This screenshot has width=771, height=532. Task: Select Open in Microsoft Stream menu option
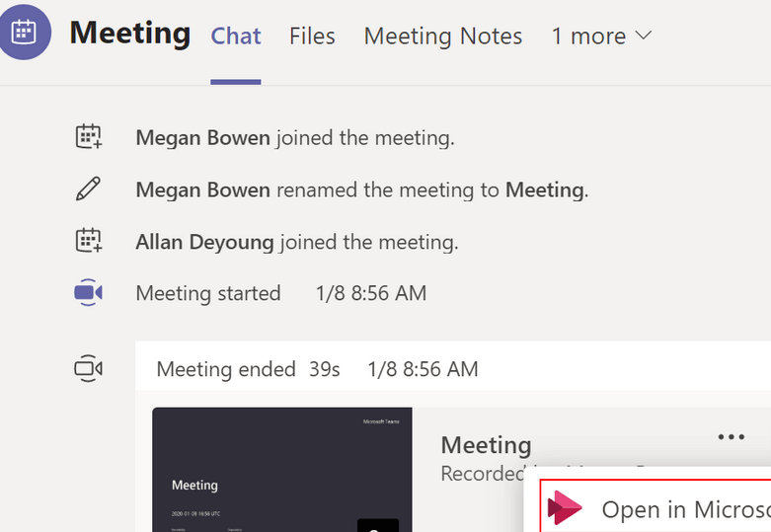(655, 506)
